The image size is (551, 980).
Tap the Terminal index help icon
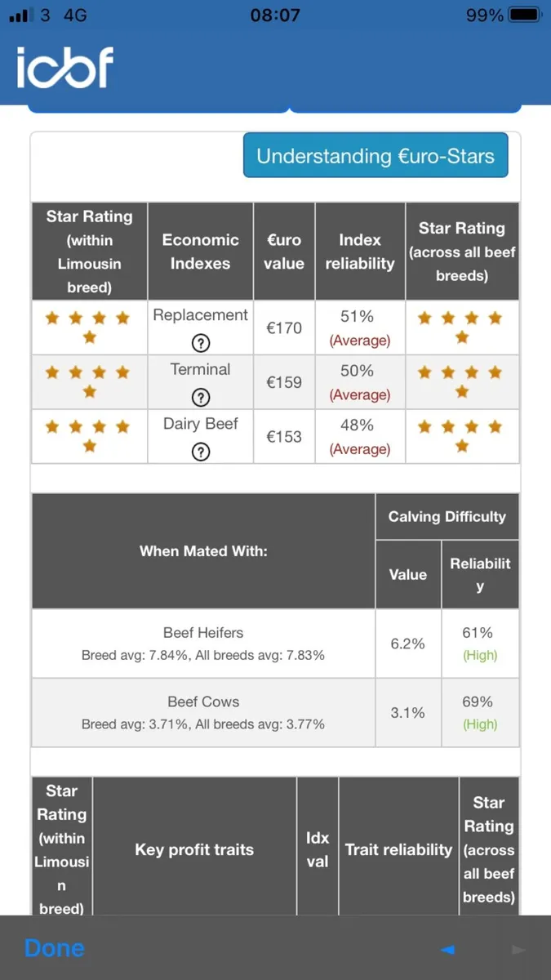click(200, 398)
